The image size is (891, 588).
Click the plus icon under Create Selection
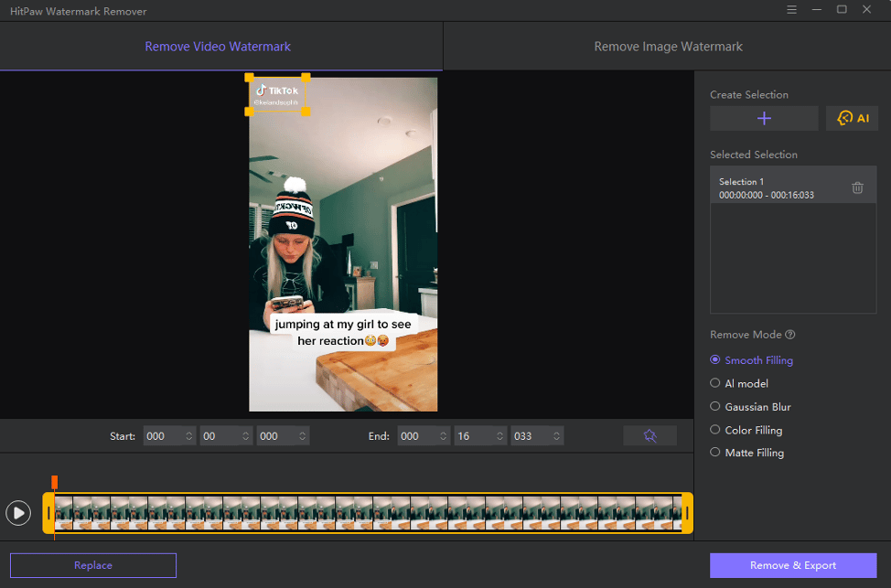click(x=764, y=118)
